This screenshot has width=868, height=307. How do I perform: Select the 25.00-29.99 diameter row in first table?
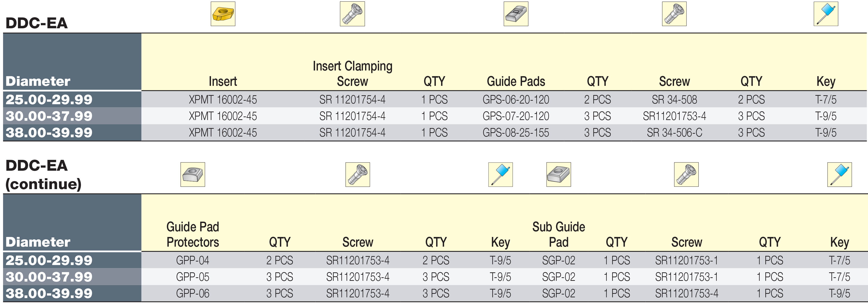point(435,99)
